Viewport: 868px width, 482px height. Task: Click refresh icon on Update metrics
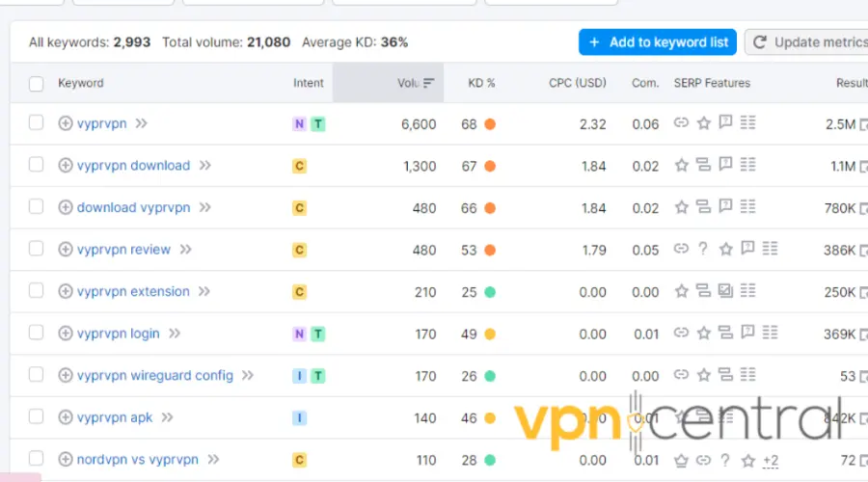pos(760,42)
